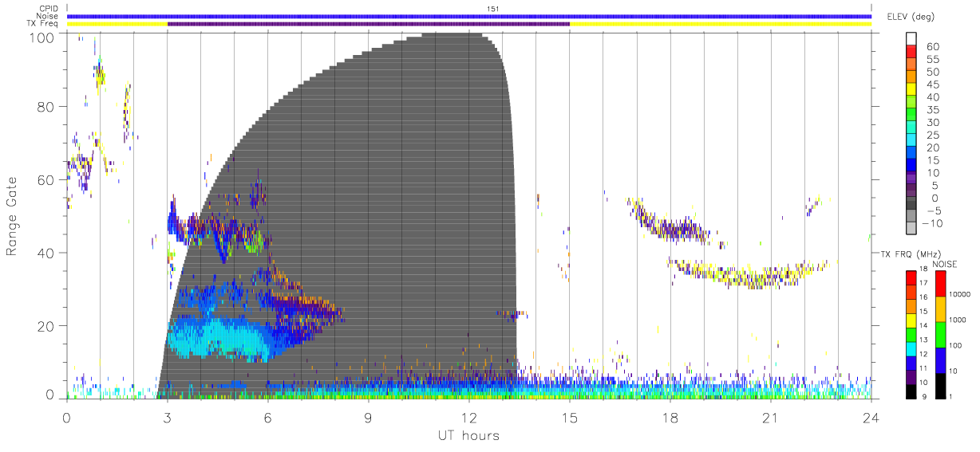
Task: Click the blue Noise bar above the plot
Action: 468,16
